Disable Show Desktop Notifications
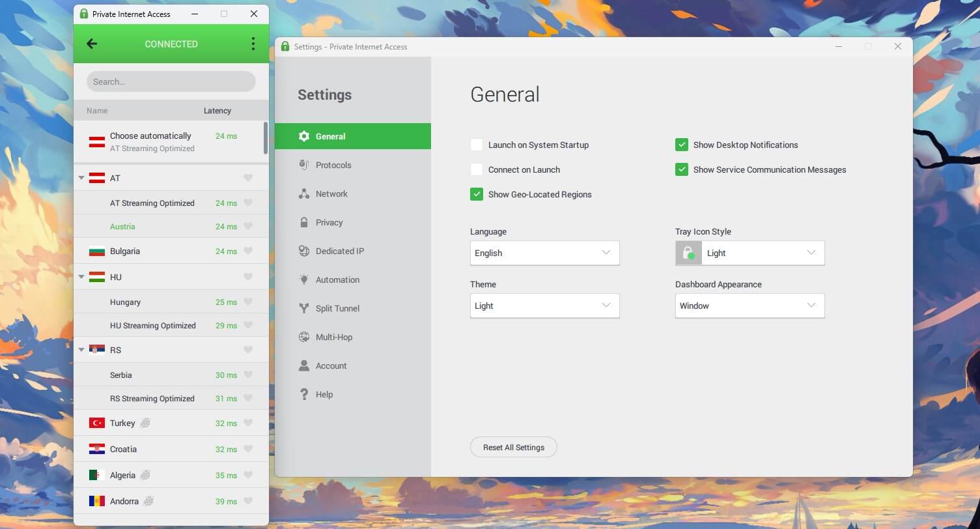The image size is (980, 529). click(x=682, y=145)
